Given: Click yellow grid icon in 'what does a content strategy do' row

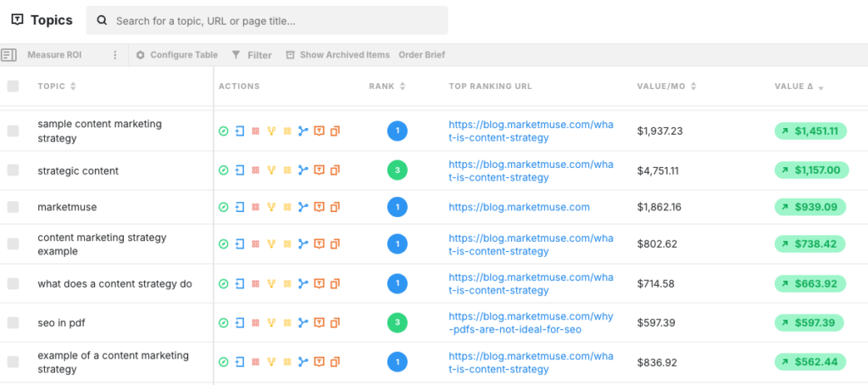Looking at the screenshot, I should point(287,283).
